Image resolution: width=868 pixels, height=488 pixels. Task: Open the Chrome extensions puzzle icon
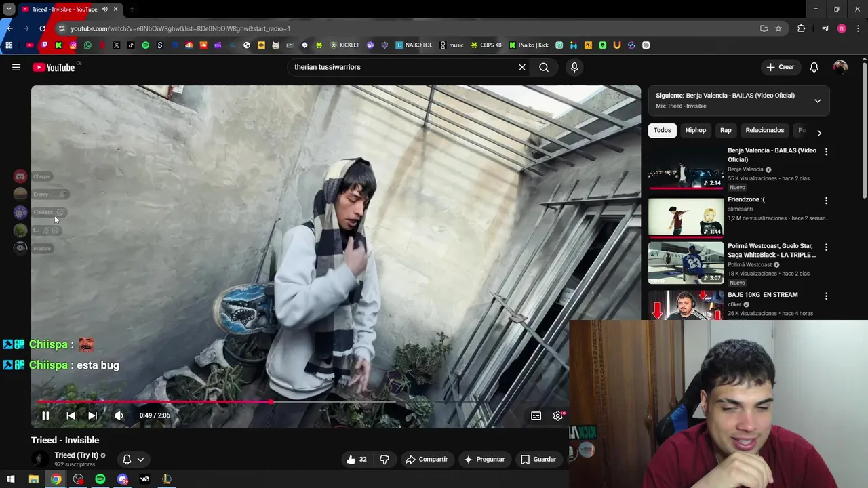802,28
